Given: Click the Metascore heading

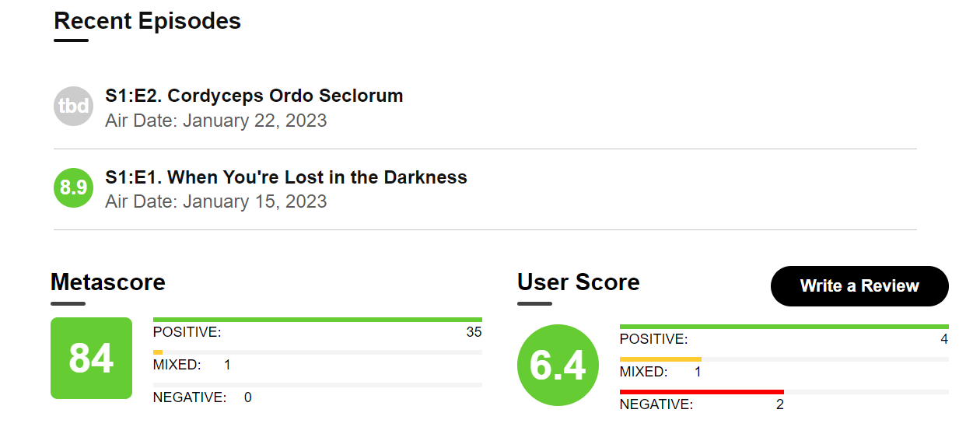Looking at the screenshot, I should [x=108, y=282].
